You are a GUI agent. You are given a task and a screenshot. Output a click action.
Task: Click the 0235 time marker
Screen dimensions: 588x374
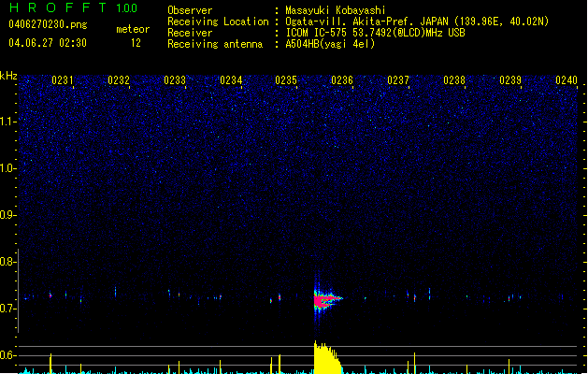click(x=286, y=80)
